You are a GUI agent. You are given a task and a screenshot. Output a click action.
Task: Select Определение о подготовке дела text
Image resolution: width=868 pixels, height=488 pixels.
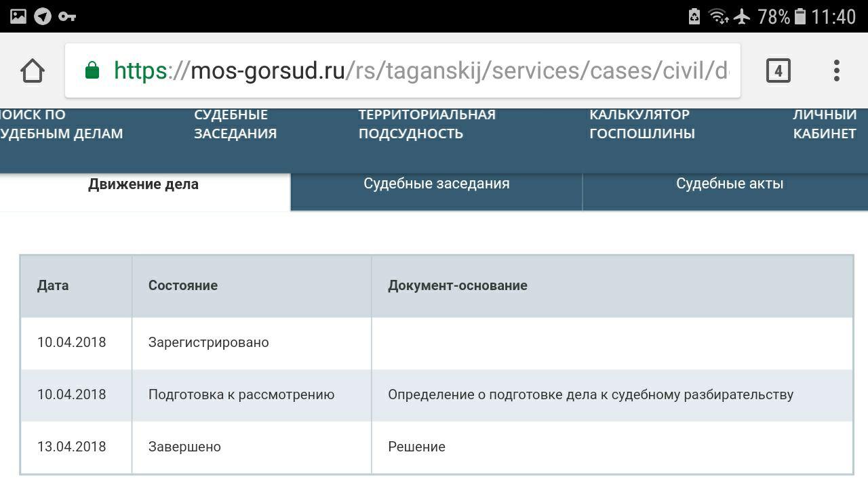pos(591,394)
